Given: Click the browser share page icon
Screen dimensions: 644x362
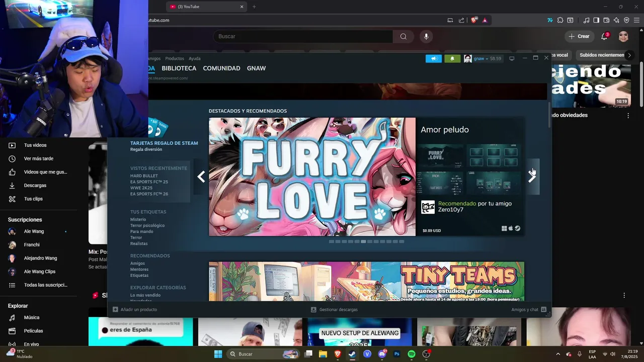Looking at the screenshot, I should click(461, 20).
